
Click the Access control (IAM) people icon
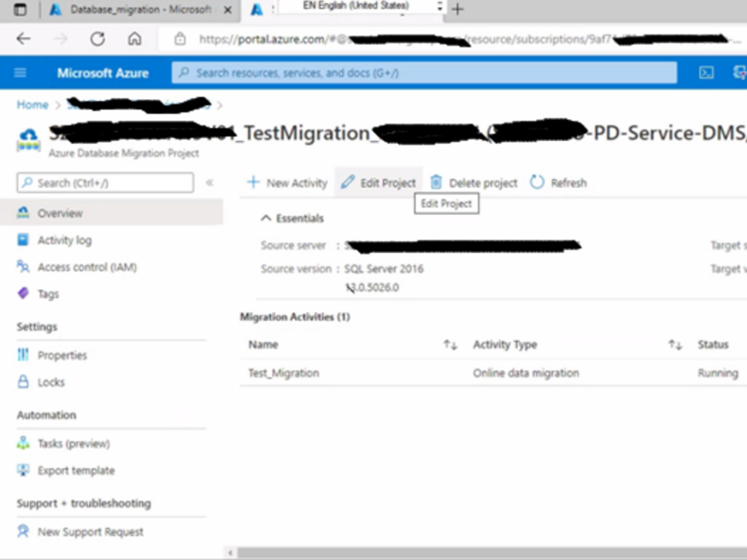coord(23,267)
